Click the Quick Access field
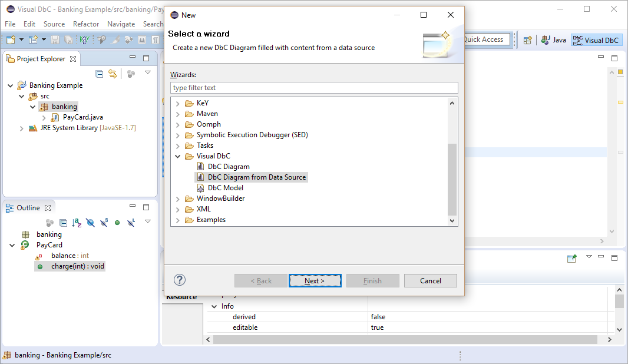The width and height of the screenshot is (628, 364). [x=487, y=39]
